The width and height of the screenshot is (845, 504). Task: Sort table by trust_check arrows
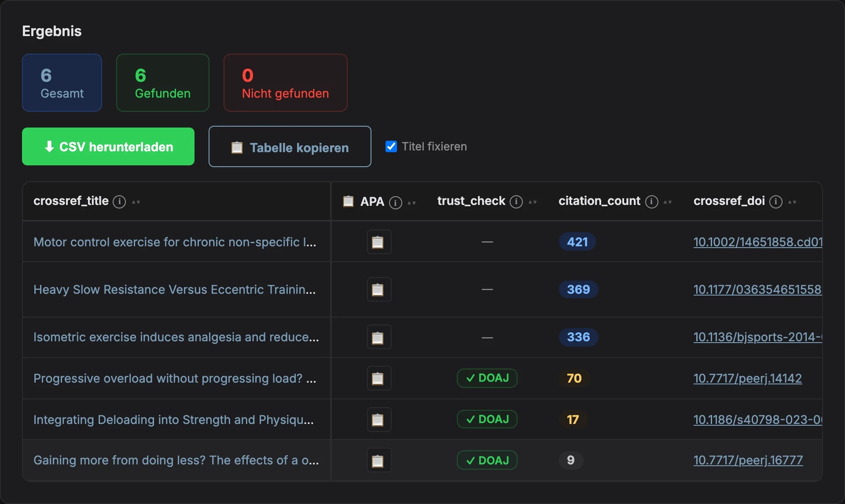point(533,202)
